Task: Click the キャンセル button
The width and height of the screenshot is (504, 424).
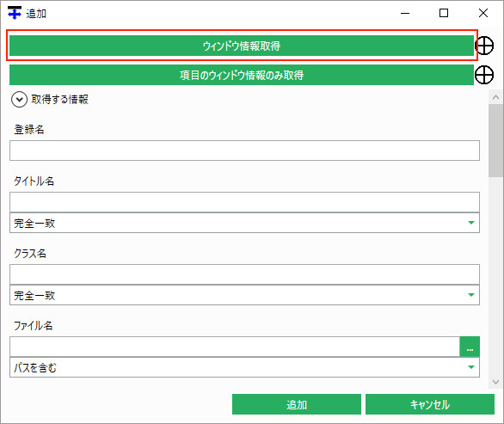Action: [430, 404]
